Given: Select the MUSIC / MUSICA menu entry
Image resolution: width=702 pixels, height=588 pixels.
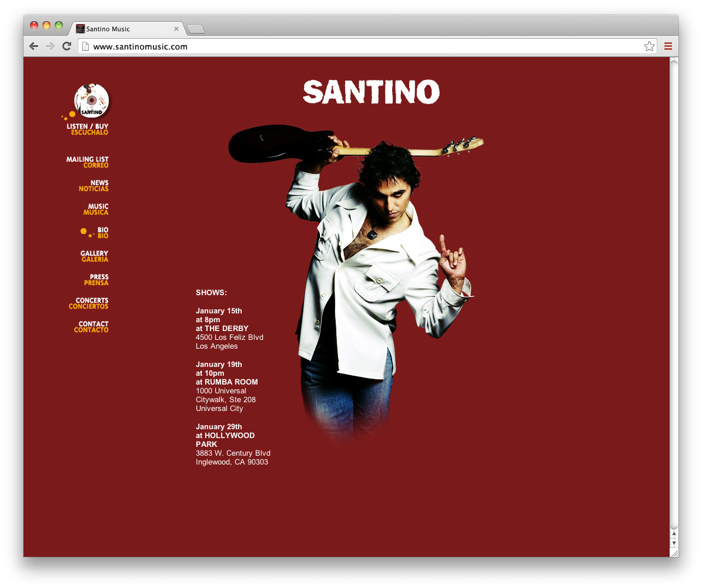Looking at the screenshot, I should [x=96, y=208].
